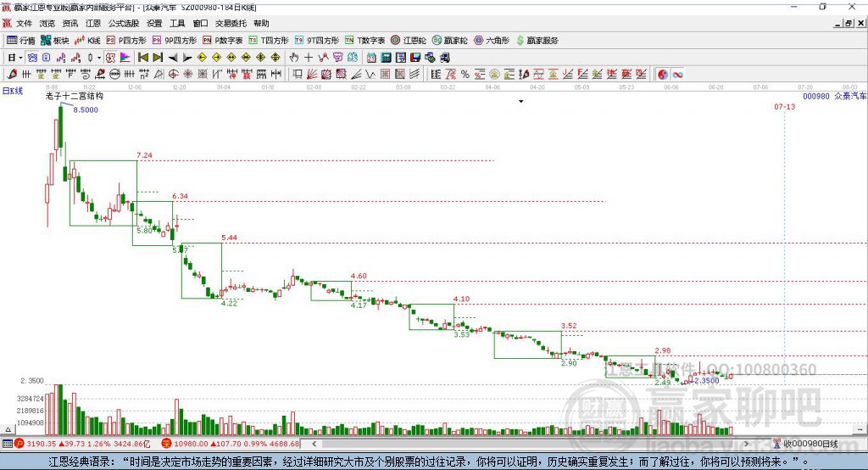Open the P数字表 number table
This screenshot has height=470, width=868.
point(223,41)
